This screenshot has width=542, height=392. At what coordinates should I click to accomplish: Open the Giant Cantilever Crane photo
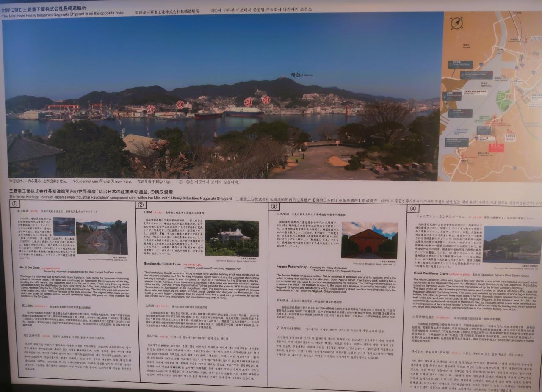512,245
